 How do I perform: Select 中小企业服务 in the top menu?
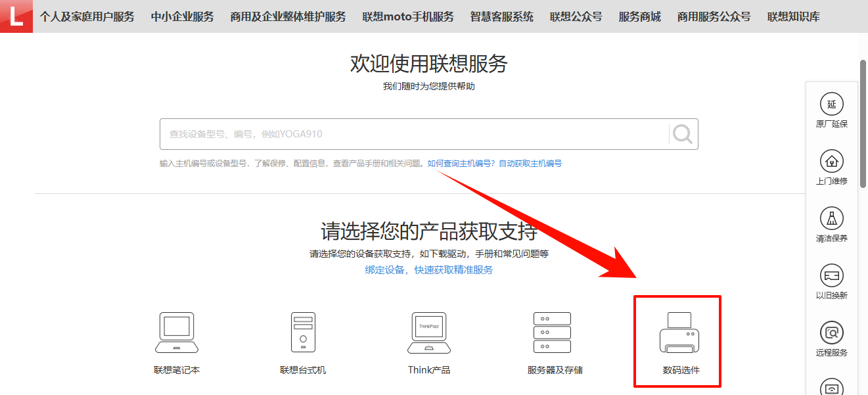[183, 16]
